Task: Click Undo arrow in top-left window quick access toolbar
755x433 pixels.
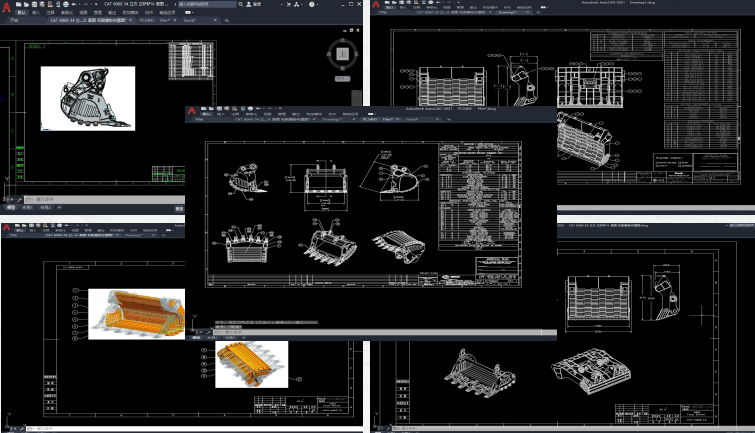Action: (x=73, y=4)
